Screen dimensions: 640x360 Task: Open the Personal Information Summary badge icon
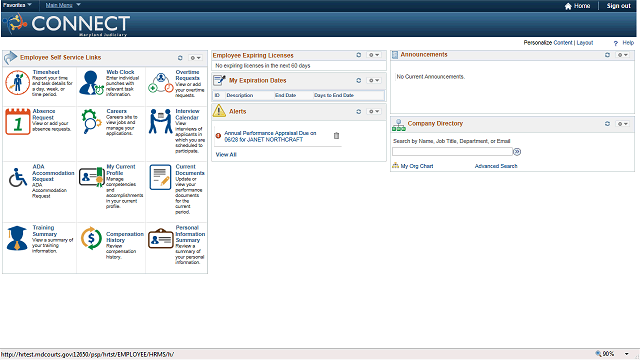tap(160, 238)
